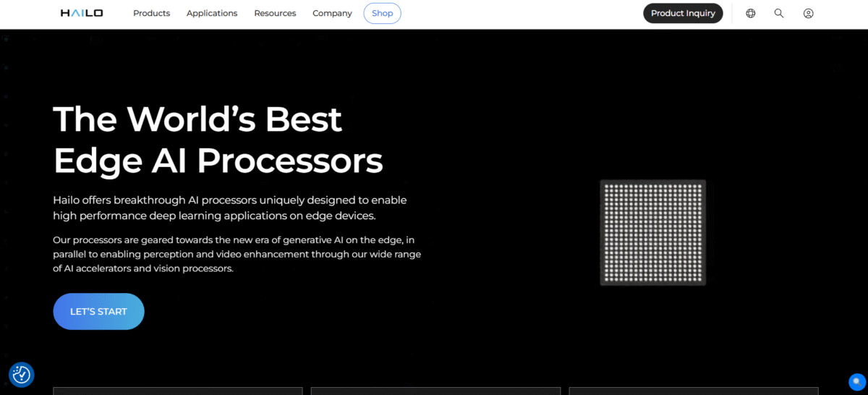
Task: Click the Hailo logo
Action: pyautogui.click(x=82, y=13)
